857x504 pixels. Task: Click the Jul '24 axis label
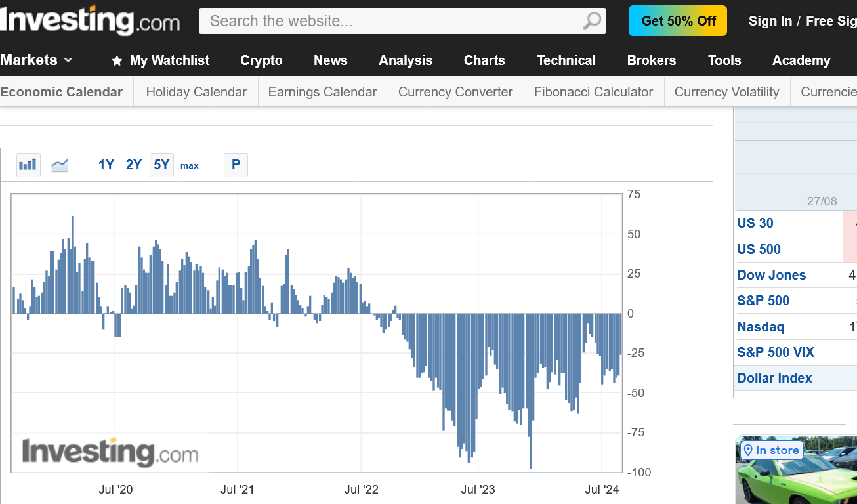click(602, 490)
